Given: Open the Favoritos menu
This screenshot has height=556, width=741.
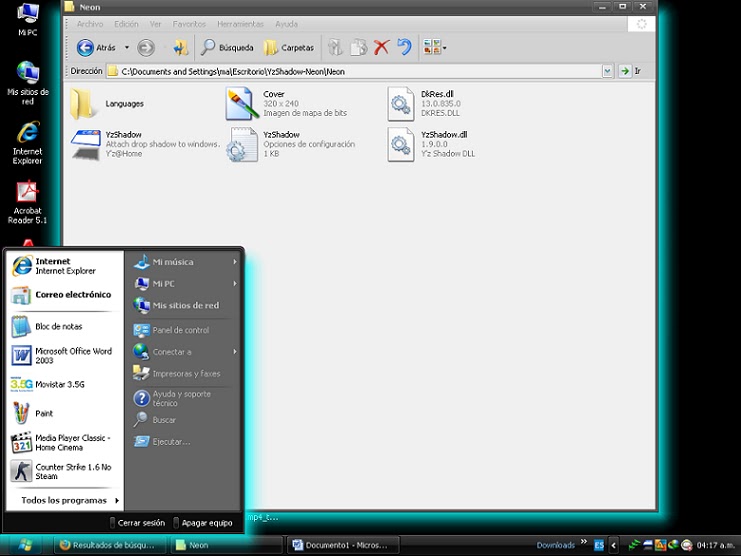Looking at the screenshot, I should 189,23.
